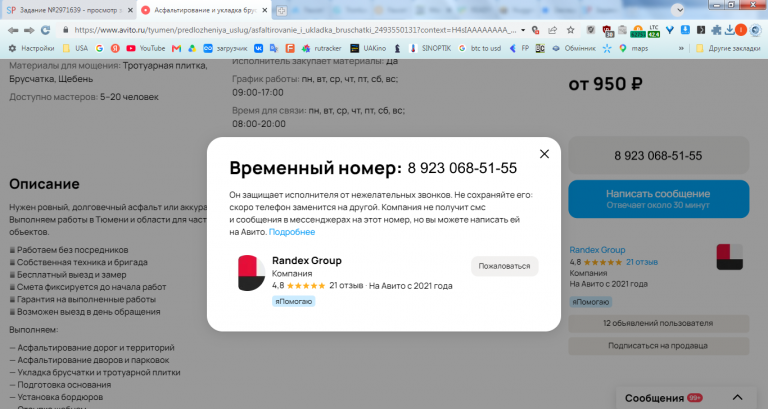Expand the Сообщения chat panel chevron
The height and width of the screenshot is (409, 768).
[737, 397]
